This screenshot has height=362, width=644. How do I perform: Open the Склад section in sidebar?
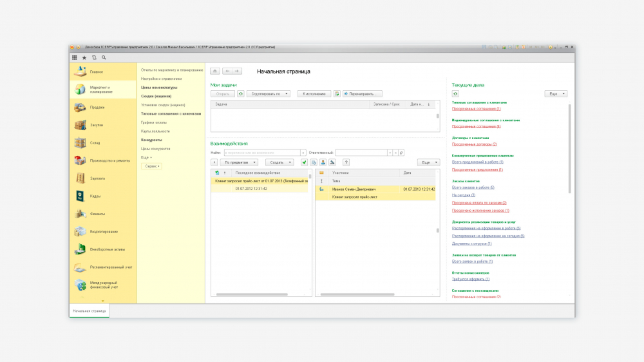95,143
